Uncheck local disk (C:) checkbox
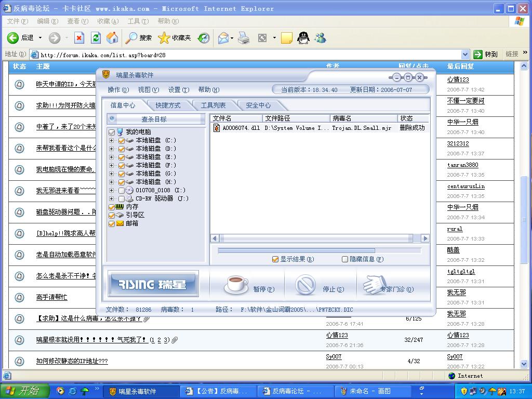Image resolution: width=532 pixels, height=399 pixels. (x=122, y=140)
